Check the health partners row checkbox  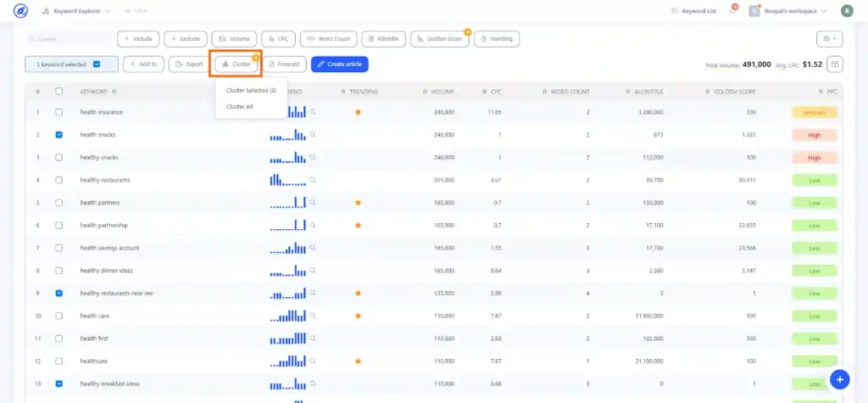[58, 203]
